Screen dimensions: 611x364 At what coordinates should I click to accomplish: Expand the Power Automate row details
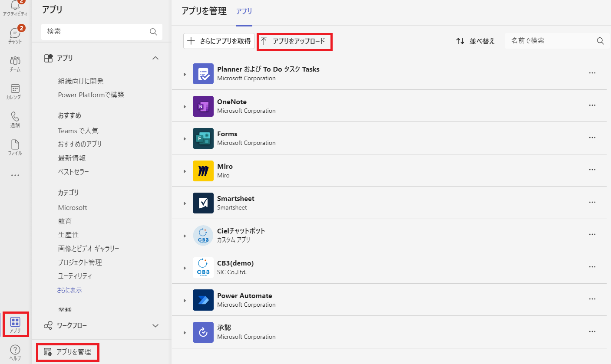point(185,300)
